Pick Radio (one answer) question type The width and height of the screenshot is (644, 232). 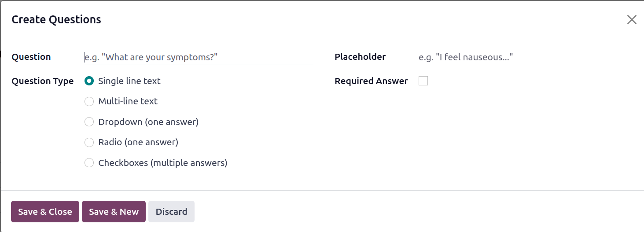pos(89,142)
